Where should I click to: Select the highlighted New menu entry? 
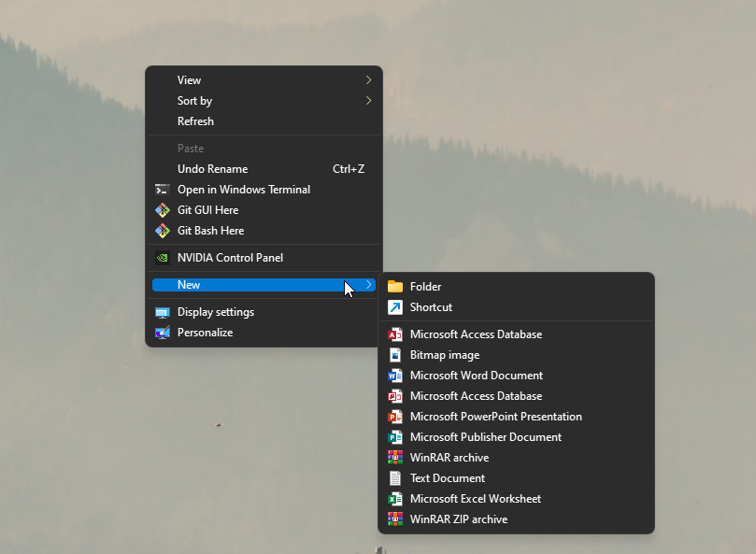coord(264,285)
